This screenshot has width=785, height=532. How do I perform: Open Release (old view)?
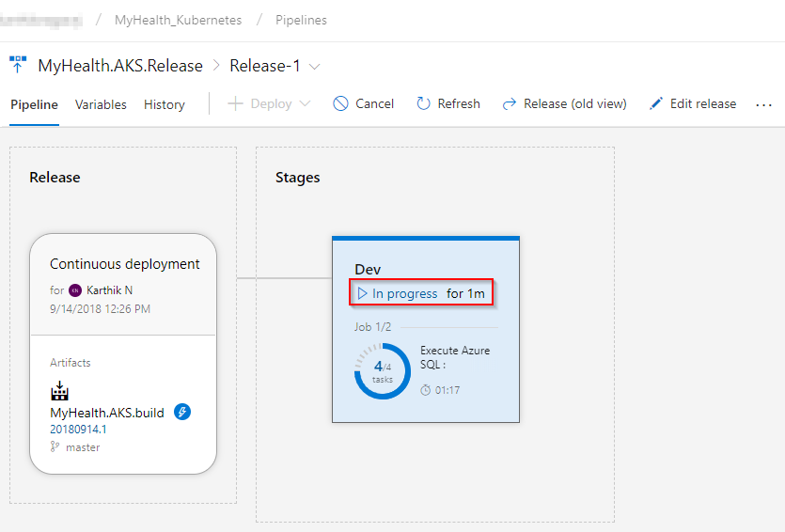pyautogui.click(x=574, y=103)
